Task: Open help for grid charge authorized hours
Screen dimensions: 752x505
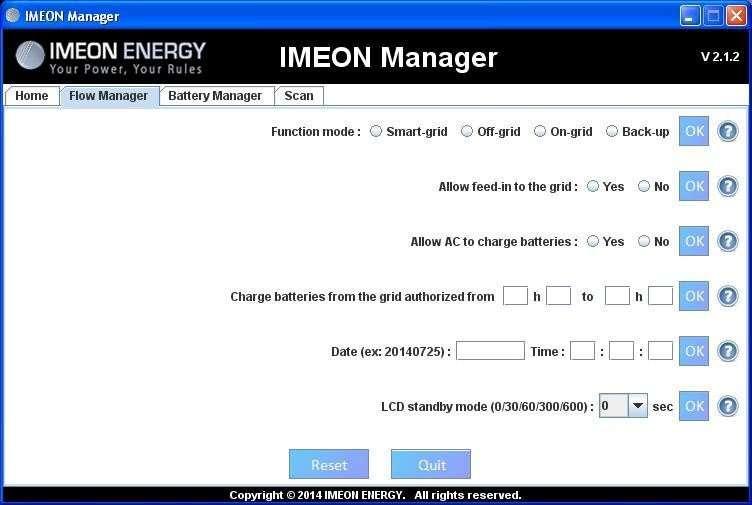Action: tap(728, 296)
